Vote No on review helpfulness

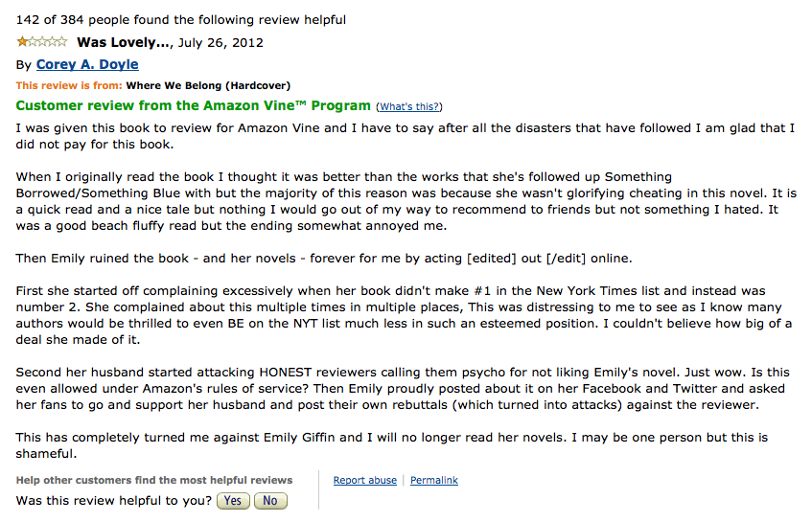tap(270, 501)
